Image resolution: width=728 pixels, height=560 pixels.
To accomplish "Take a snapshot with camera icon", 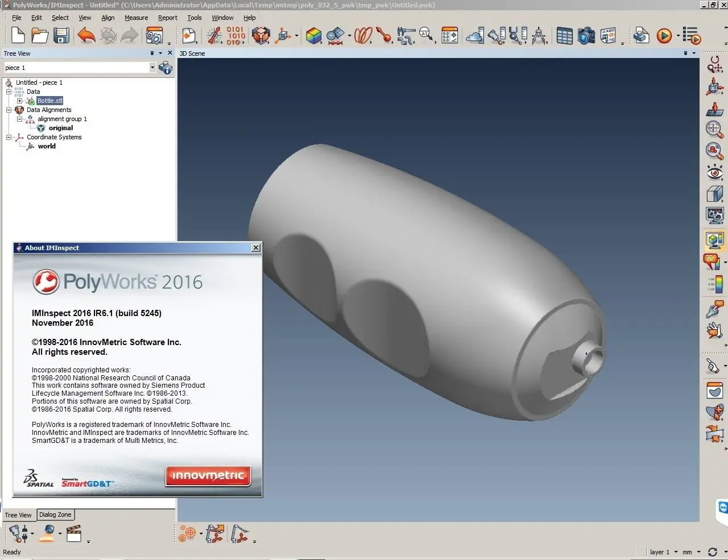I will (586, 36).
